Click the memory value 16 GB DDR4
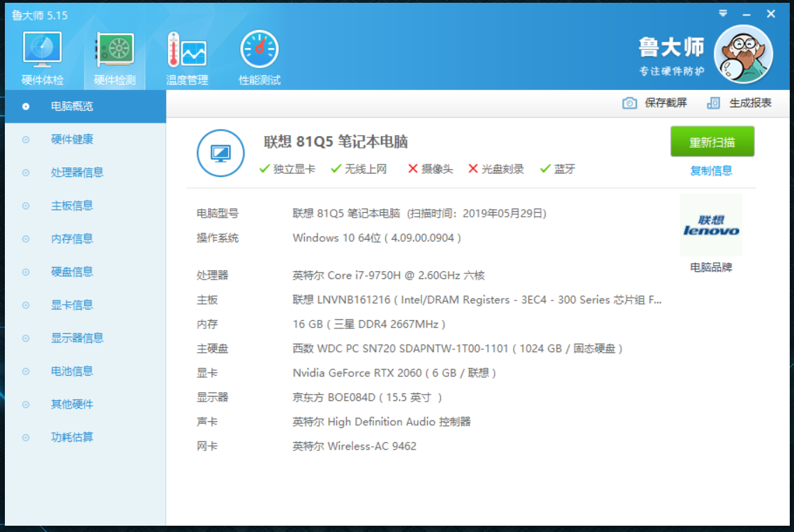The width and height of the screenshot is (794, 532). (368, 324)
